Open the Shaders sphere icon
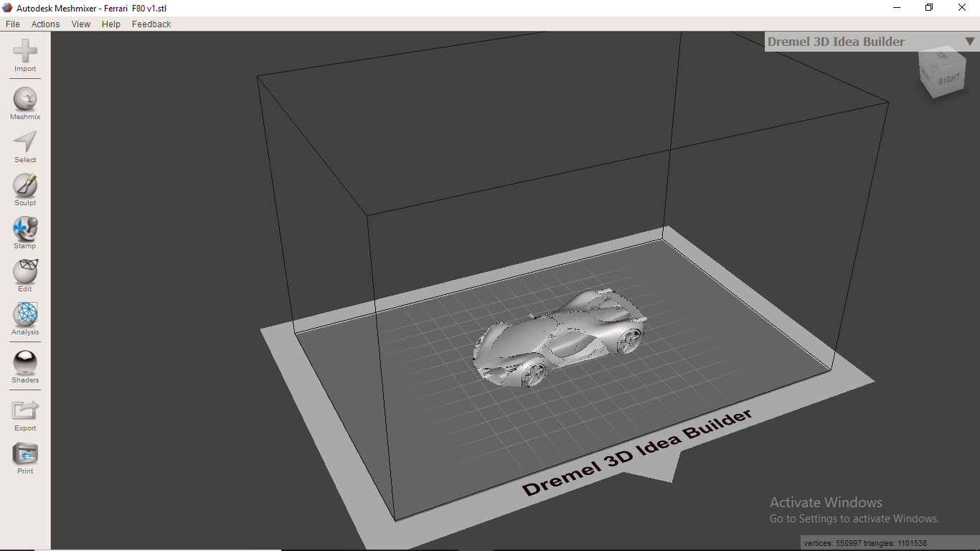This screenshot has width=980, height=551. (x=25, y=363)
